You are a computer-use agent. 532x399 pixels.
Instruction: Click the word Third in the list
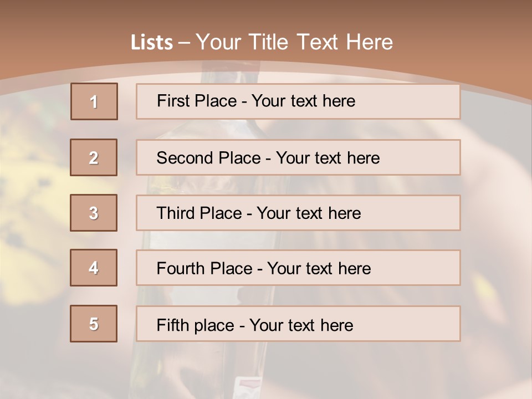pos(175,213)
